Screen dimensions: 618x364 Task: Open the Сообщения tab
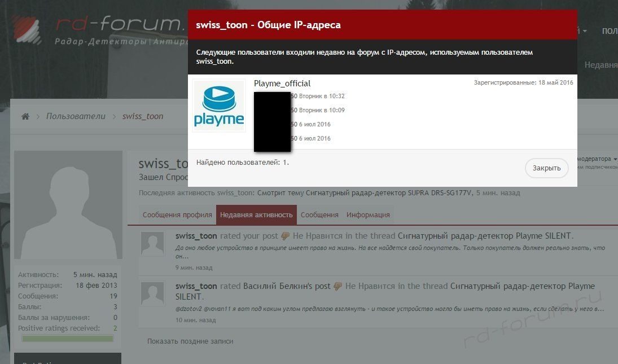(x=319, y=214)
